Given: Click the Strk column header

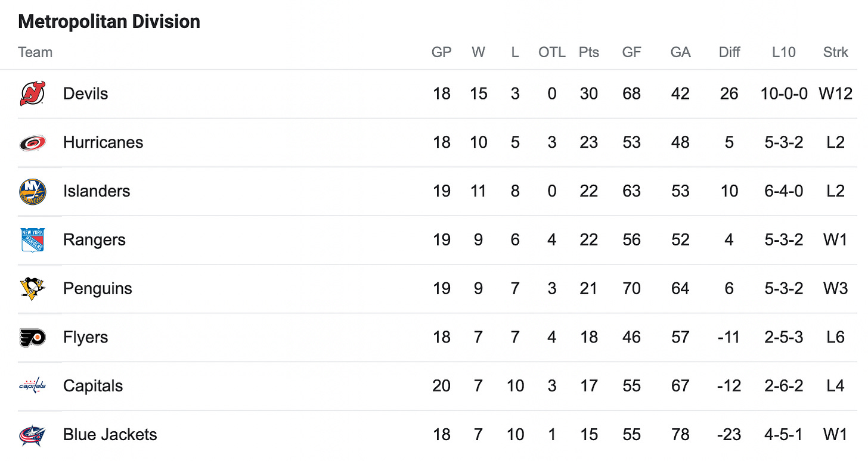Looking at the screenshot, I should point(835,52).
